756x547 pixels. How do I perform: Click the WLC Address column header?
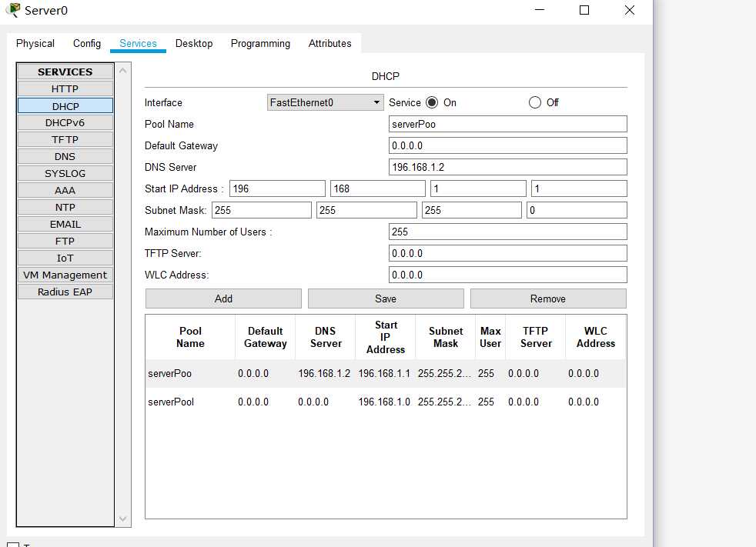point(596,338)
